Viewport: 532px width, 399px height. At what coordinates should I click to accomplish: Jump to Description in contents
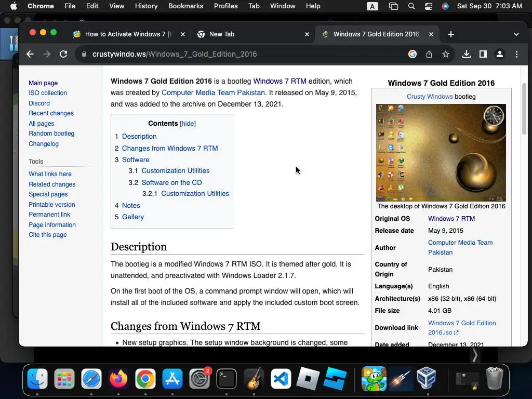(x=139, y=137)
